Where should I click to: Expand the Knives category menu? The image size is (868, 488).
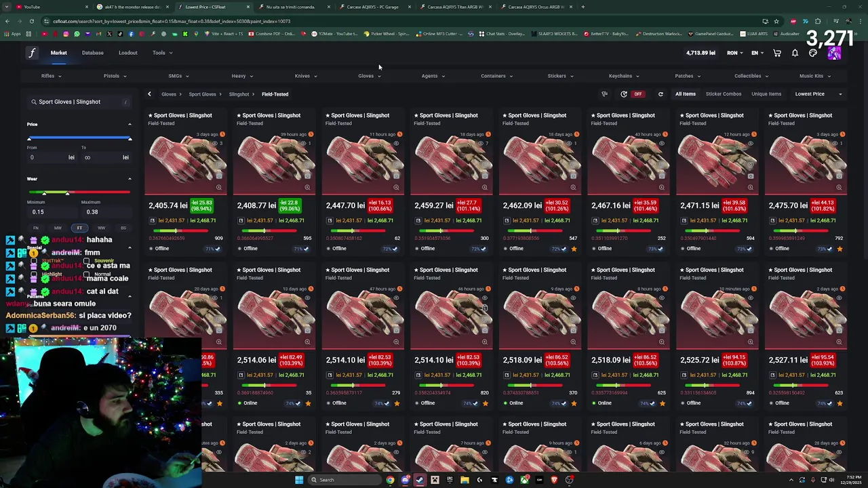click(x=306, y=76)
